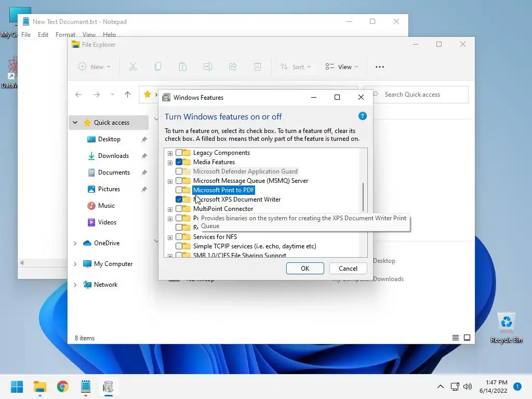Check the Services for NFS checkbox
The height and width of the screenshot is (399, 532).
pos(179,237)
